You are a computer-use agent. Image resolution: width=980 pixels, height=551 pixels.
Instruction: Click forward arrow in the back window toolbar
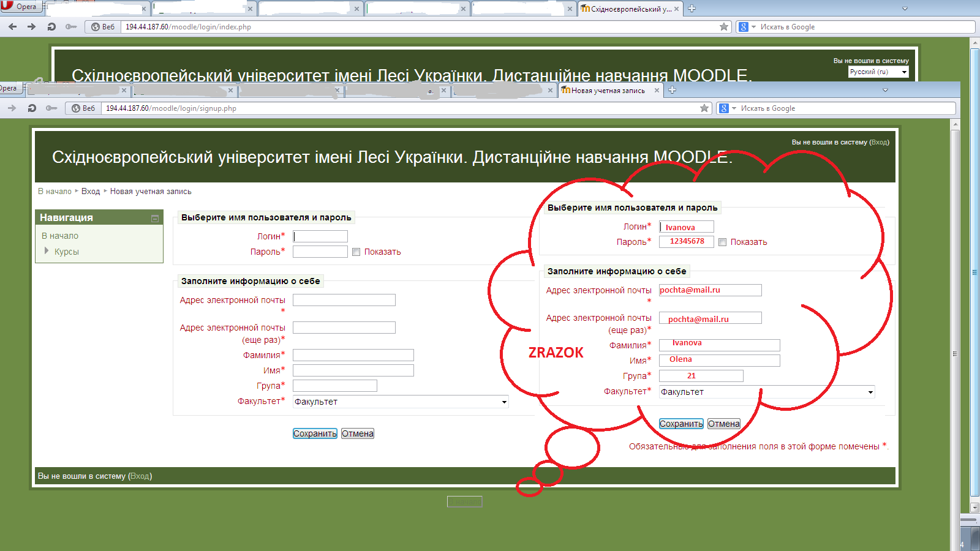pyautogui.click(x=32, y=27)
